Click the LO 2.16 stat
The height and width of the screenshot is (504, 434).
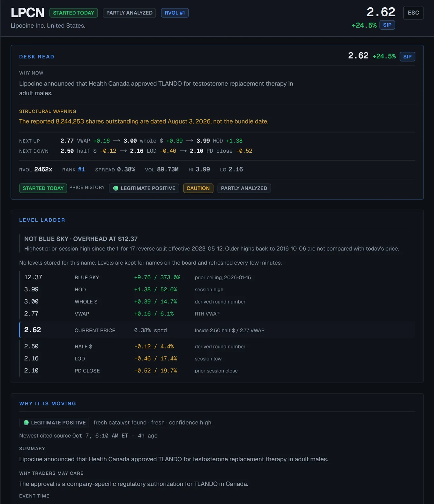(231, 169)
